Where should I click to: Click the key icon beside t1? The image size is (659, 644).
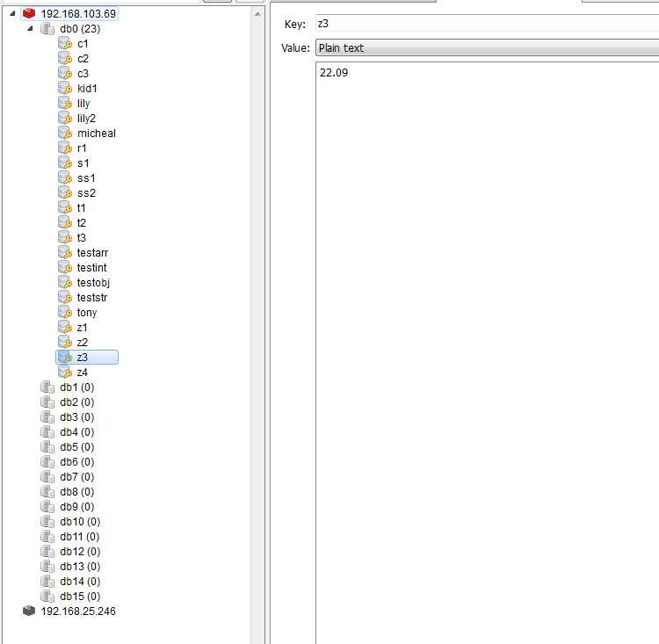pyautogui.click(x=65, y=207)
